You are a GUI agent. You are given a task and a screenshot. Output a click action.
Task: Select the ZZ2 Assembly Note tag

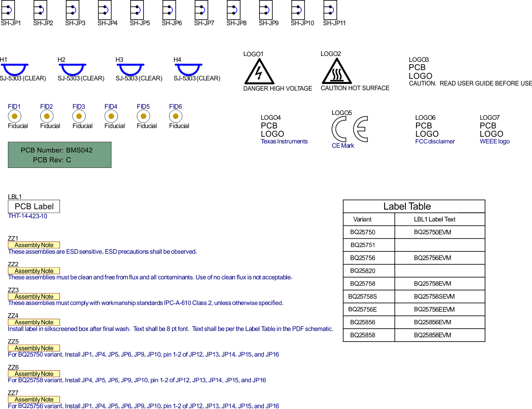34,271
